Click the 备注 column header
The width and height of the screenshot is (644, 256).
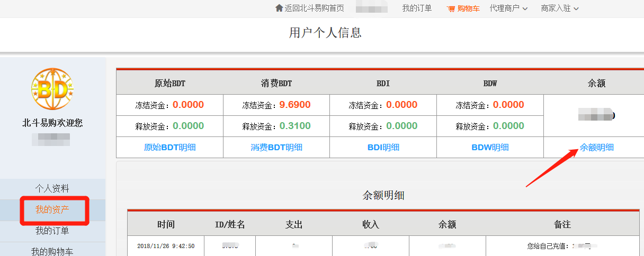point(562,224)
